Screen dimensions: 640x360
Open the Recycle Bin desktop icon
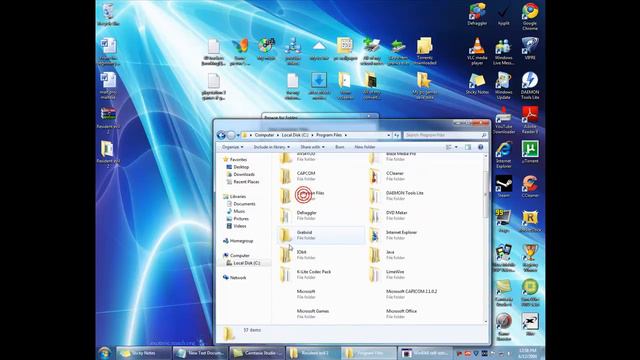[x=108, y=15]
